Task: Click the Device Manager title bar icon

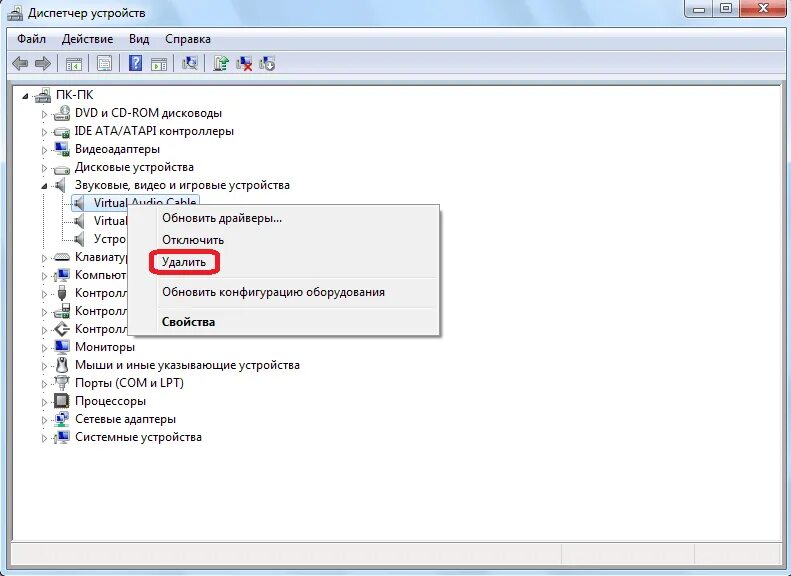Action: click(x=15, y=13)
